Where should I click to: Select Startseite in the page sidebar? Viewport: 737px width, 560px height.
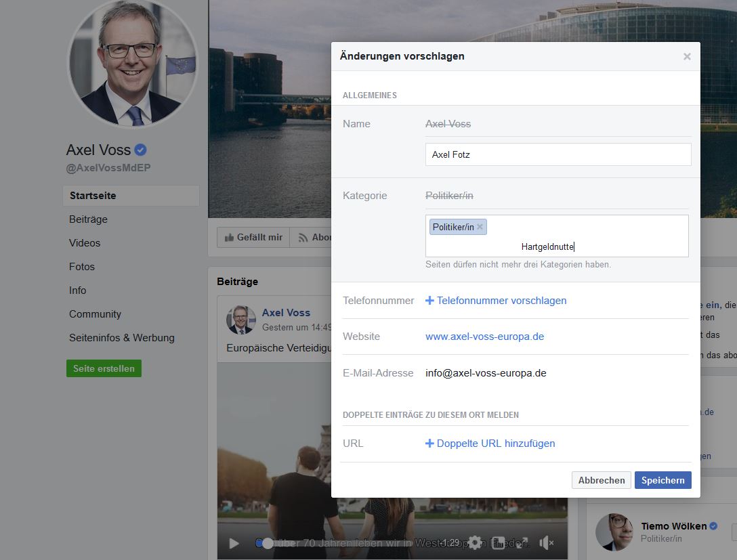point(131,196)
